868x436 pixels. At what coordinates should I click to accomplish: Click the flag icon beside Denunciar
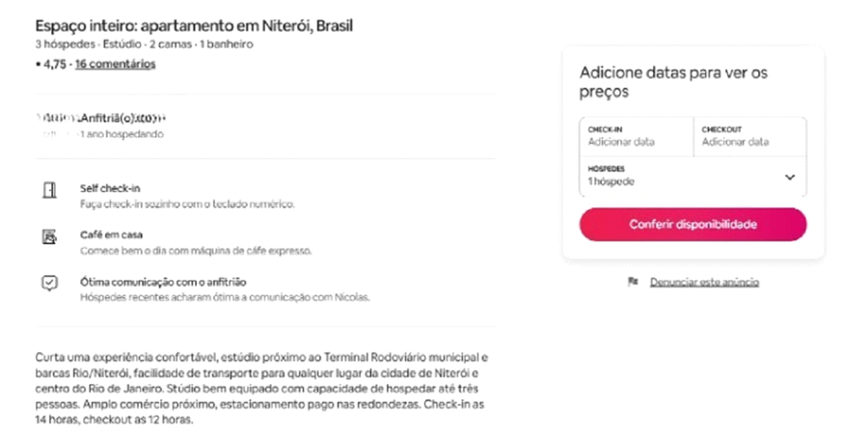(633, 283)
